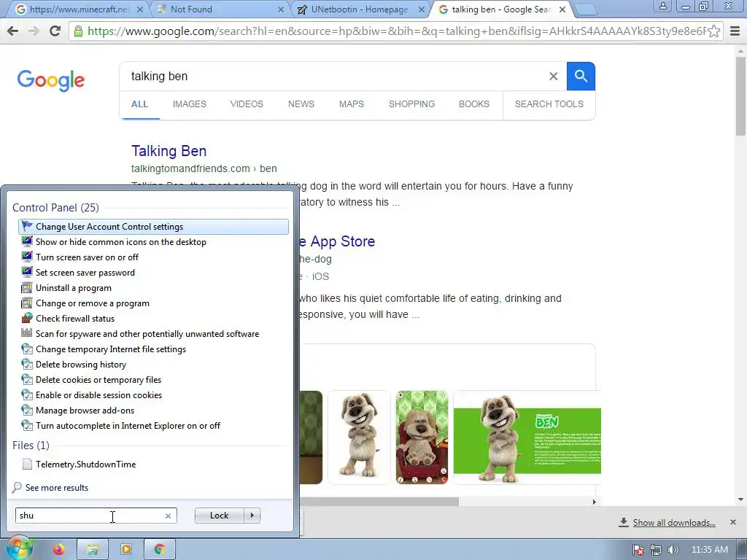Open Show or hide common desktop icons
747x560 pixels.
pyautogui.click(x=153, y=242)
